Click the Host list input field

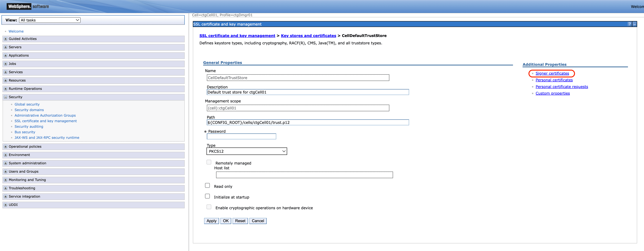pyautogui.click(x=304, y=175)
